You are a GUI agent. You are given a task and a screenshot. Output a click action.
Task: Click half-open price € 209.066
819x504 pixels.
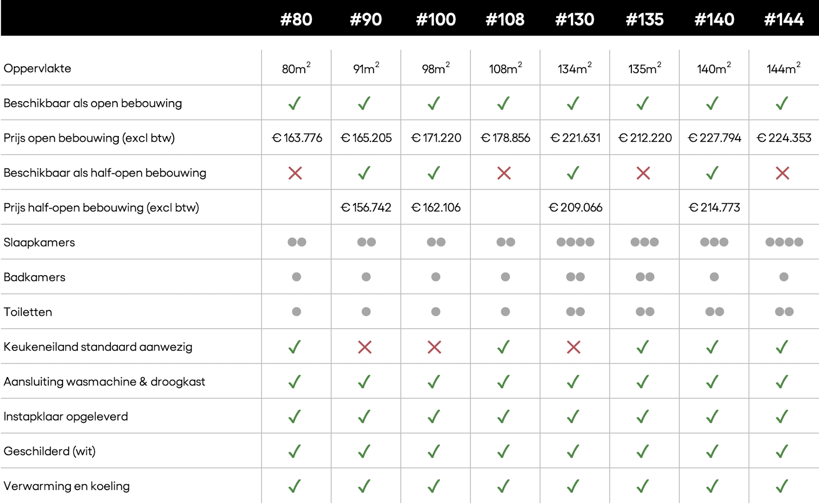(575, 208)
